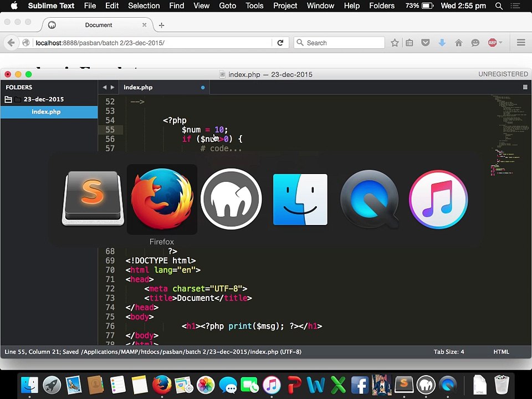Open Messages from the Dock
Image resolution: width=532 pixels, height=399 pixels.
(x=228, y=385)
